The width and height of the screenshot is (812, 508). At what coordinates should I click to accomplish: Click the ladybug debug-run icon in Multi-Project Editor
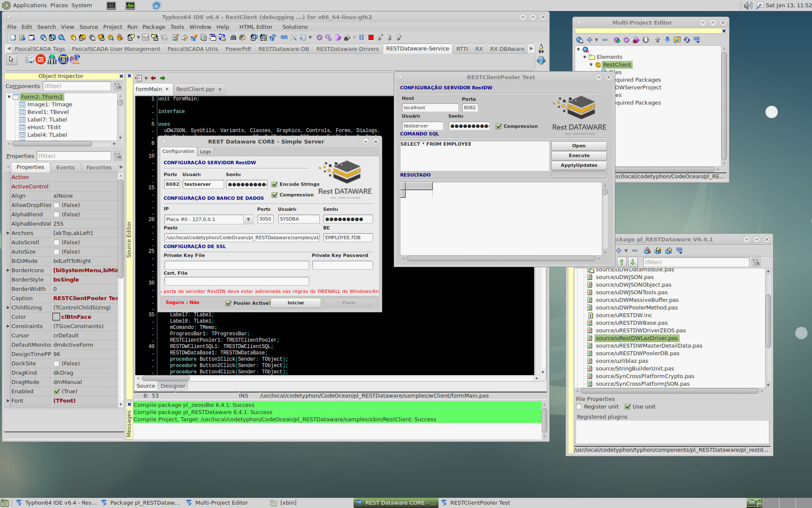636,40
